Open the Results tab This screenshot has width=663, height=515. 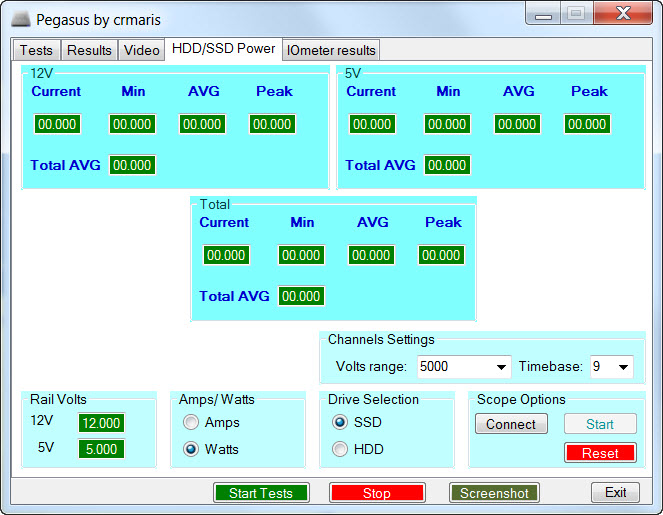[x=89, y=51]
